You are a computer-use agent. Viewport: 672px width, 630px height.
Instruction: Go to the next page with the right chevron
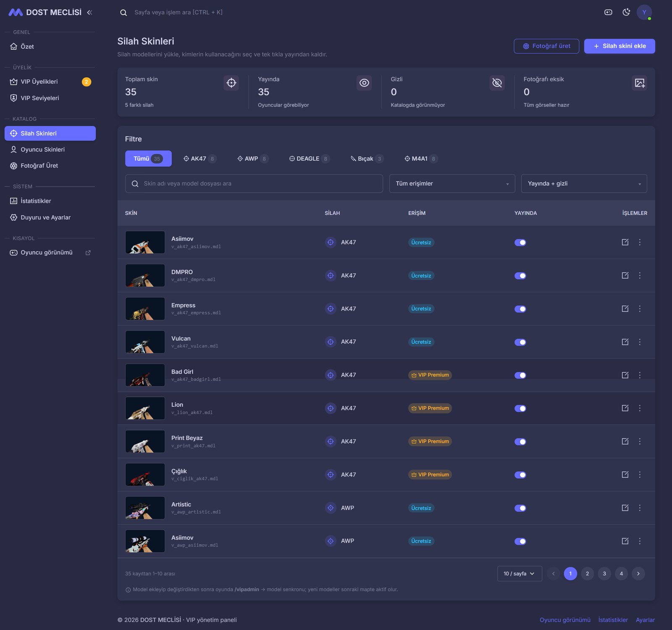point(638,574)
